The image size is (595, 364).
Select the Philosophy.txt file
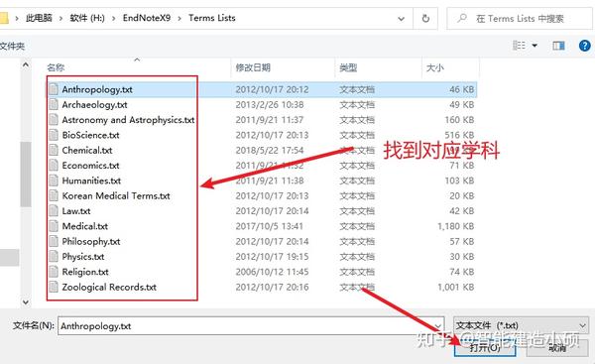tap(91, 241)
